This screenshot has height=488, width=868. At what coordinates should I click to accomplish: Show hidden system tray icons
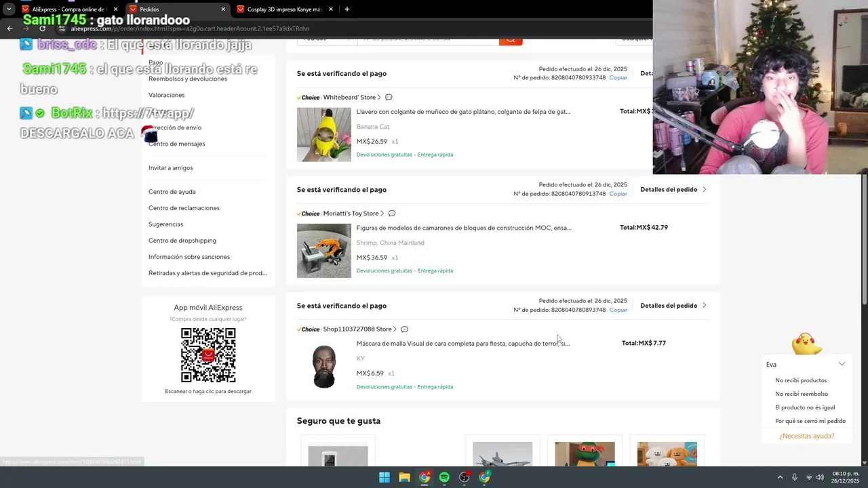point(780,477)
